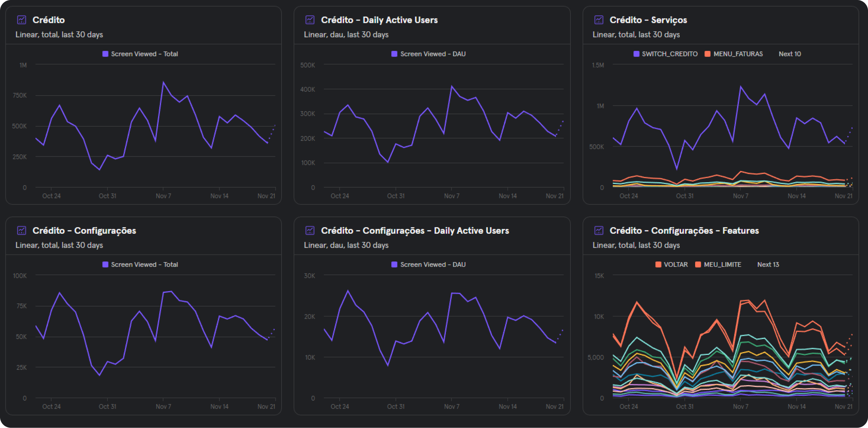Screen dimensions: 868x428
Task: Toggle Screen Viewed – Total legend in Configurações card
Action: coord(145,264)
